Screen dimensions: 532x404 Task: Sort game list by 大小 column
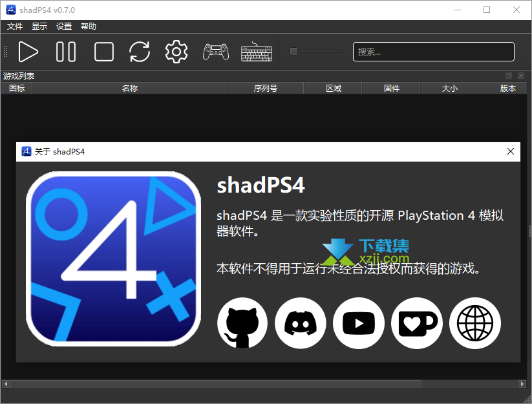pyautogui.click(x=449, y=89)
